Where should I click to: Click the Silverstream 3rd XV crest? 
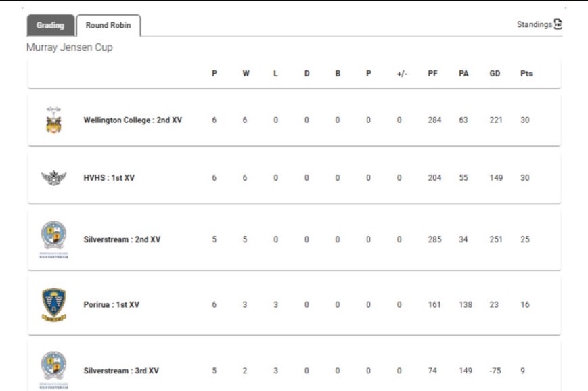[x=53, y=370]
